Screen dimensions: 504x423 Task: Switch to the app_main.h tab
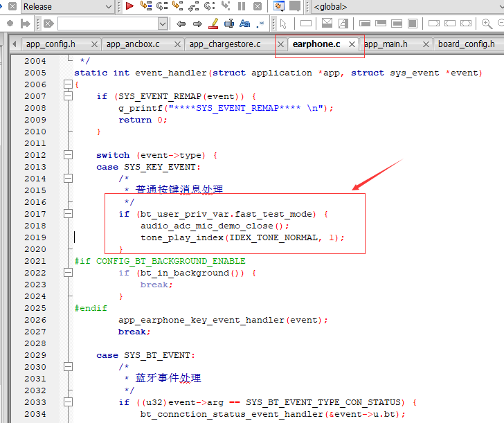386,44
